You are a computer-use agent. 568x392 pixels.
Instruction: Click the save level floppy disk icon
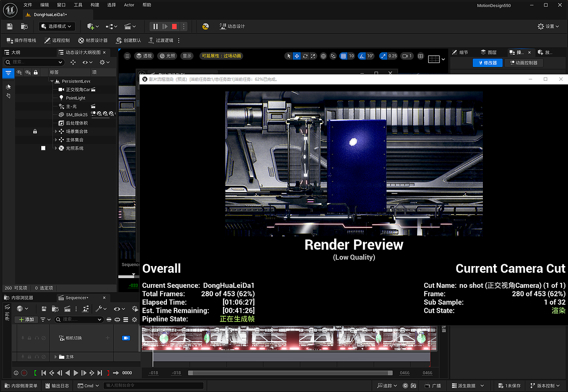10,27
